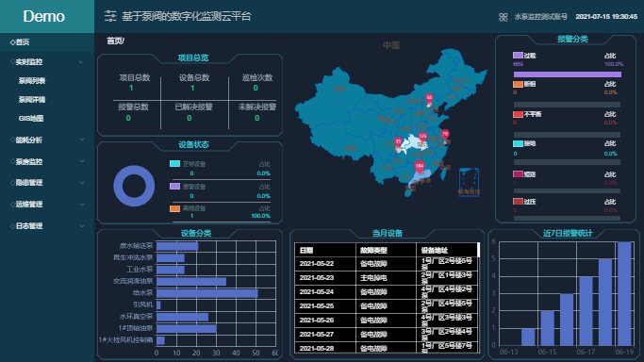Click the 首页 breadcrumb link
Image resolution: width=644 pixels, height=362 pixels.
pos(114,41)
